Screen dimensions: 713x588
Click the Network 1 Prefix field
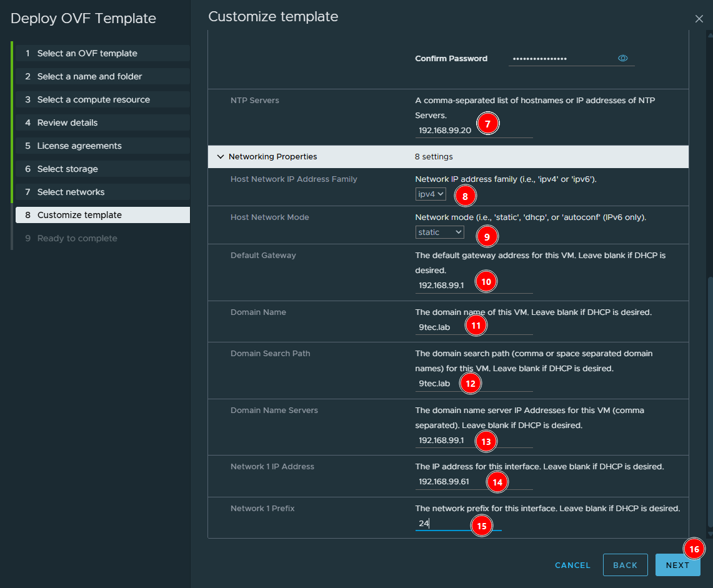tap(458, 524)
